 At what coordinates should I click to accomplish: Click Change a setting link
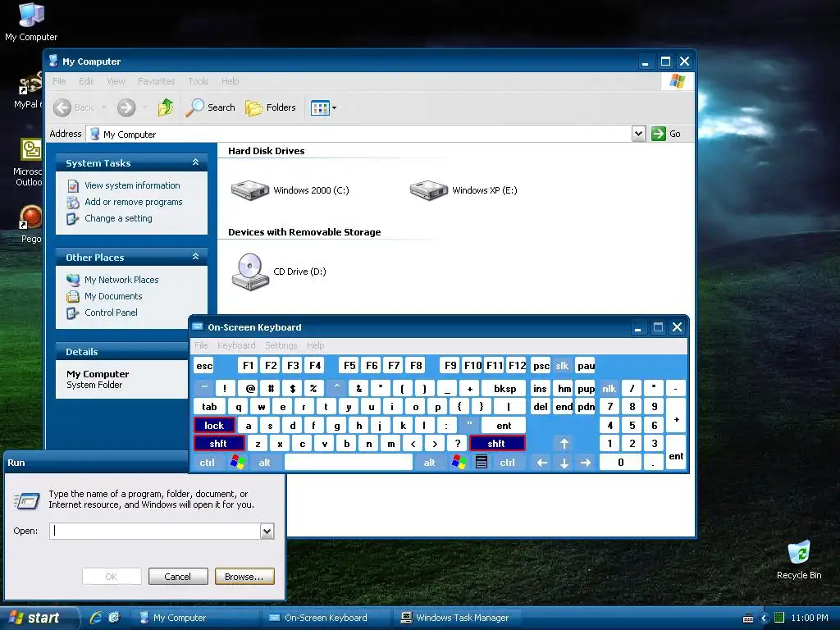(118, 218)
